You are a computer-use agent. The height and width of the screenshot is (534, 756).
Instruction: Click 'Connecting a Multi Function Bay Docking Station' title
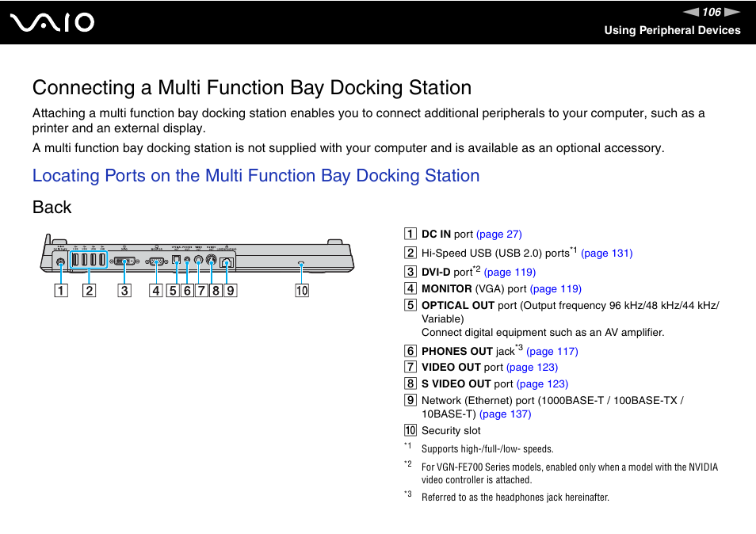[252, 88]
